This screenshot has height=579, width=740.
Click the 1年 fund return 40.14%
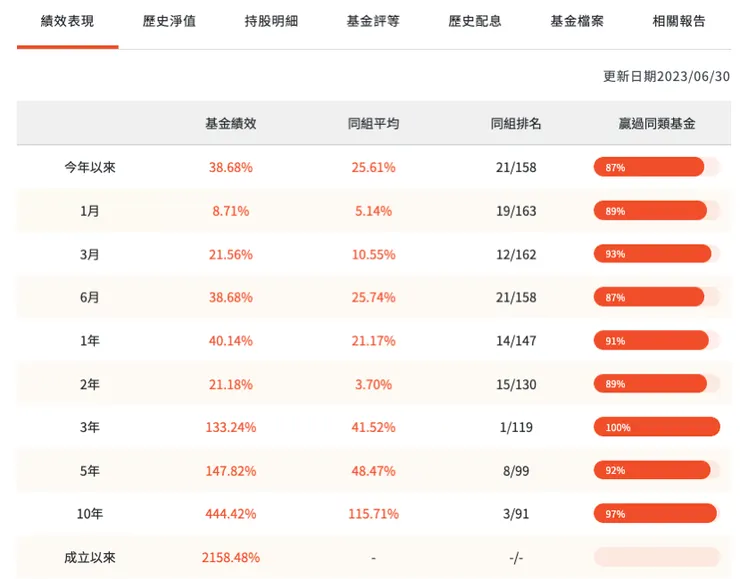pyautogui.click(x=231, y=341)
